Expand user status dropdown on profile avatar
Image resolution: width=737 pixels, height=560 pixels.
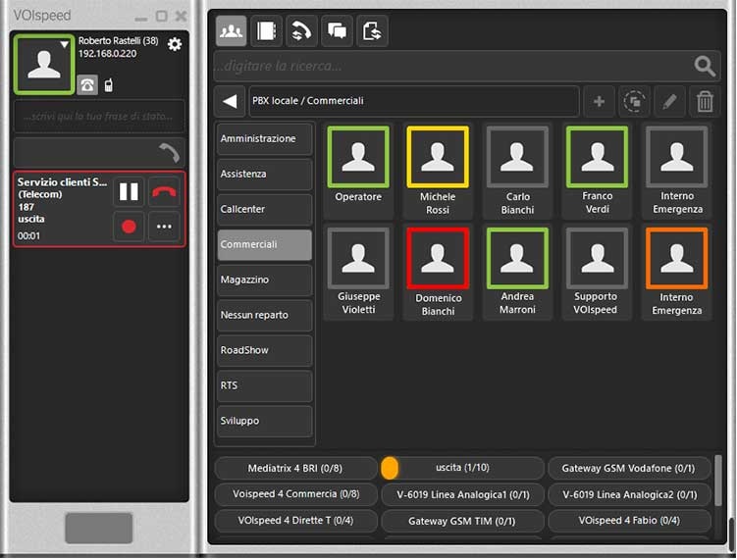tap(65, 44)
